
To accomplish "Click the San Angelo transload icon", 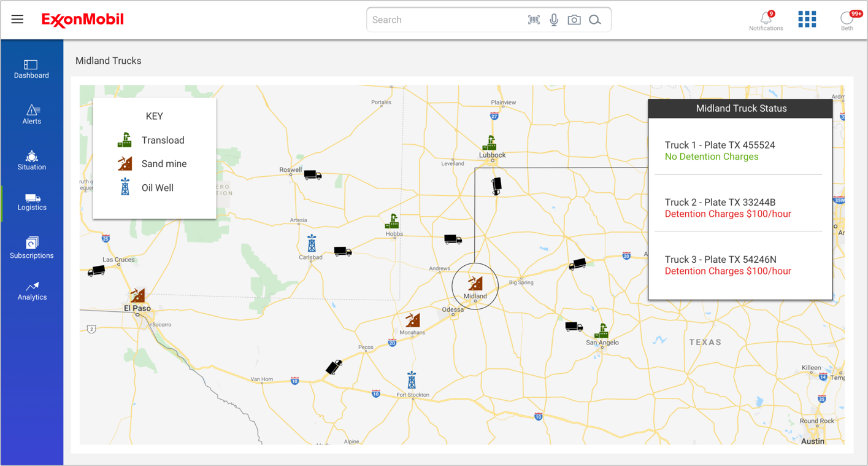I will coord(602,331).
